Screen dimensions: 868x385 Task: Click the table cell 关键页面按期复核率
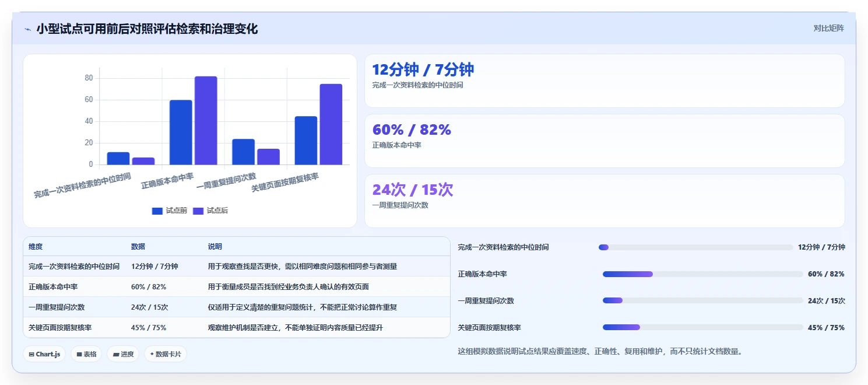pyautogui.click(x=60, y=328)
